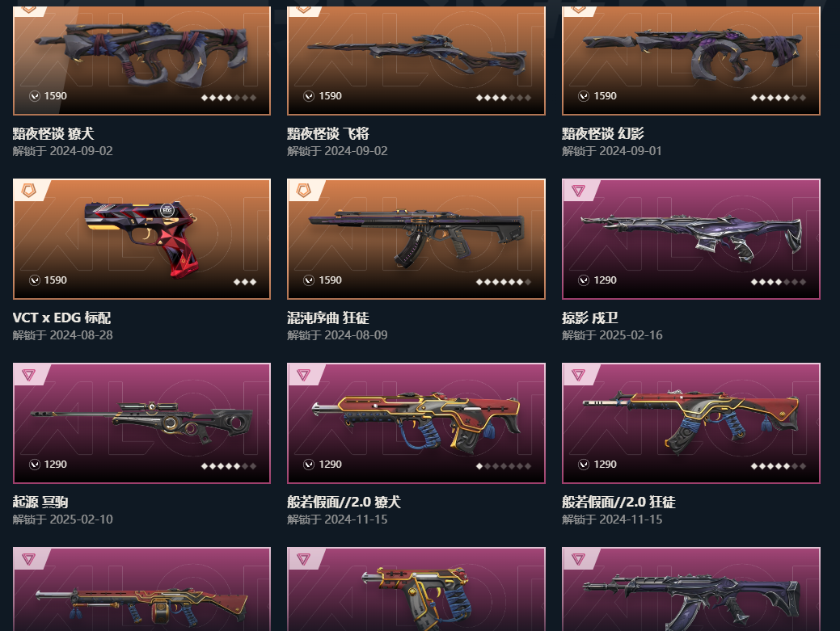840x631 pixels.
Task: Click the 般若假面//2.0 獠犬 title text
Action: (x=344, y=502)
